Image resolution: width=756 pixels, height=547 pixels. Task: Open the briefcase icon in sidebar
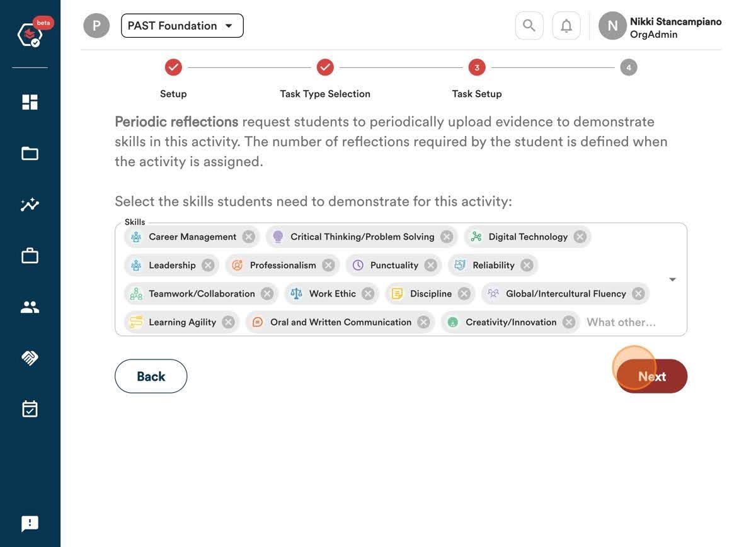30,256
